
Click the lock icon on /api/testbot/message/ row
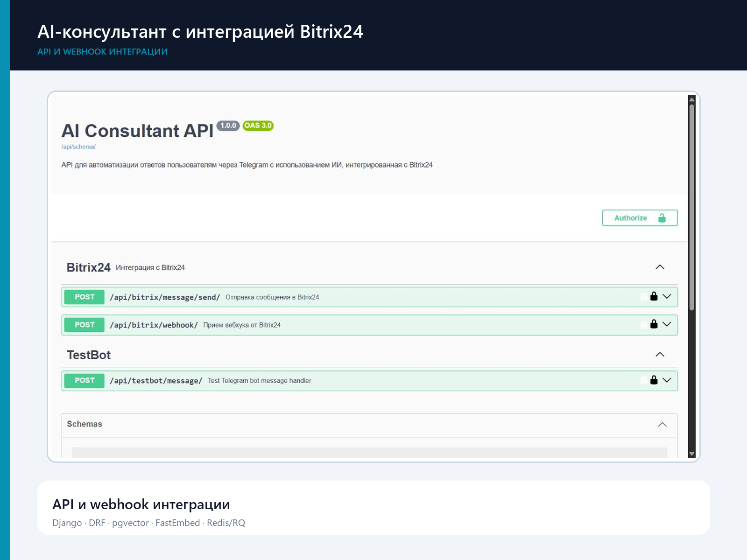(654, 380)
